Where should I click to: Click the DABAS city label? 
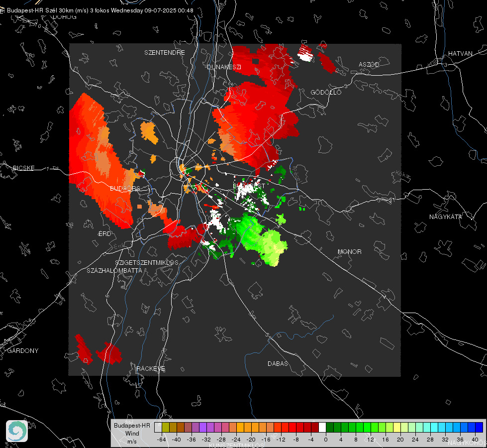[x=278, y=363]
